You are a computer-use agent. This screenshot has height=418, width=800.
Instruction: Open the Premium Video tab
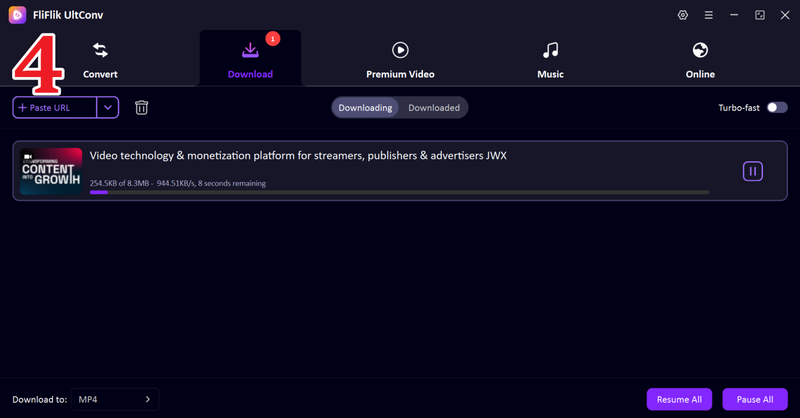(400, 60)
